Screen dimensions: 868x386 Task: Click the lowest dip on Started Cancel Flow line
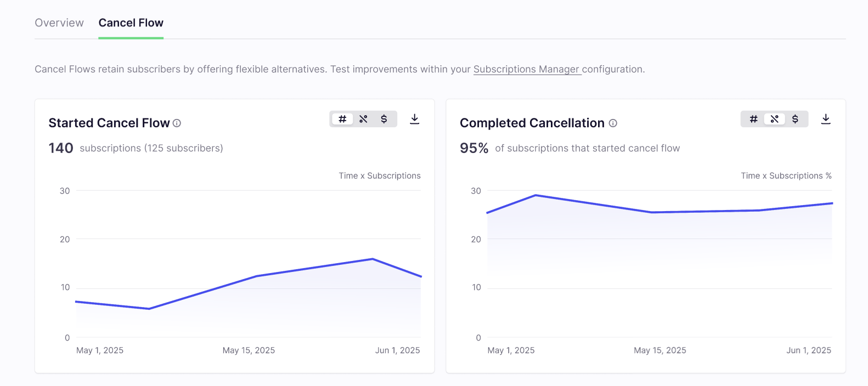[149, 309]
